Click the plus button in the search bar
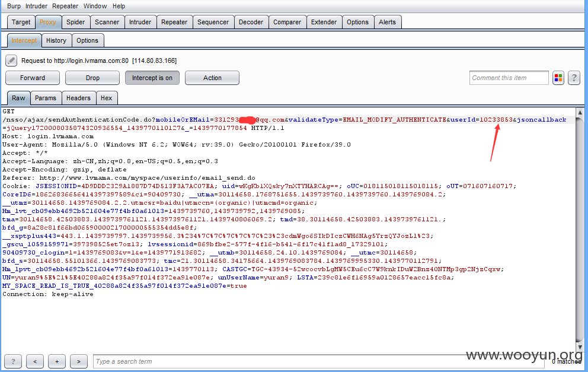Viewport: 588px width, 372px height. click(57, 361)
